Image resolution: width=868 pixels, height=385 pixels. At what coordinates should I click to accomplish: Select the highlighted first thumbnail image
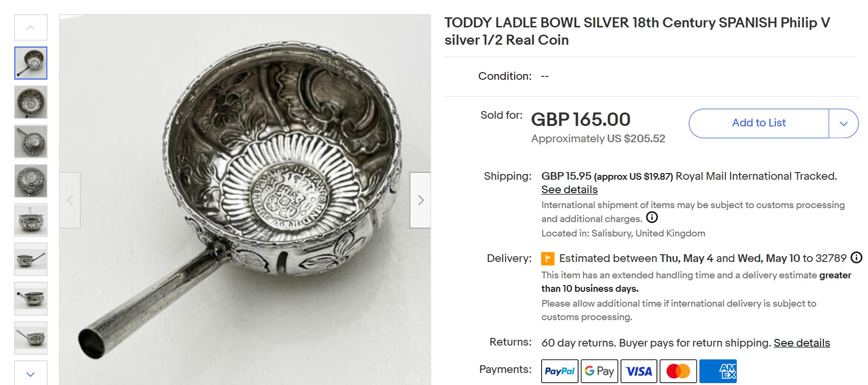[31, 63]
